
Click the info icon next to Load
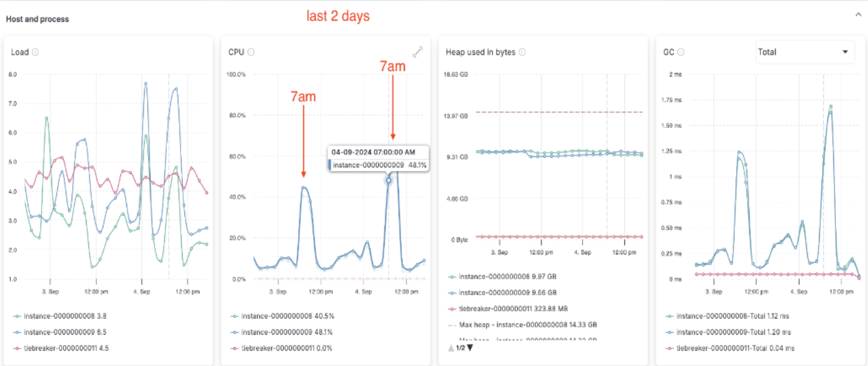click(x=36, y=53)
